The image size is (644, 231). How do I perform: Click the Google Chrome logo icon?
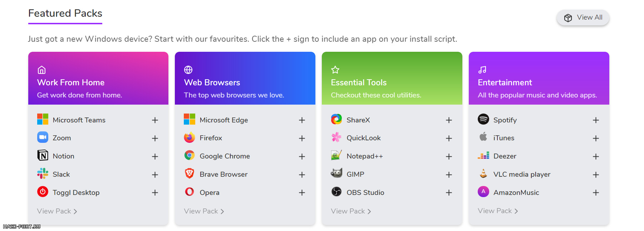pyautogui.click(x=190, y=155)
